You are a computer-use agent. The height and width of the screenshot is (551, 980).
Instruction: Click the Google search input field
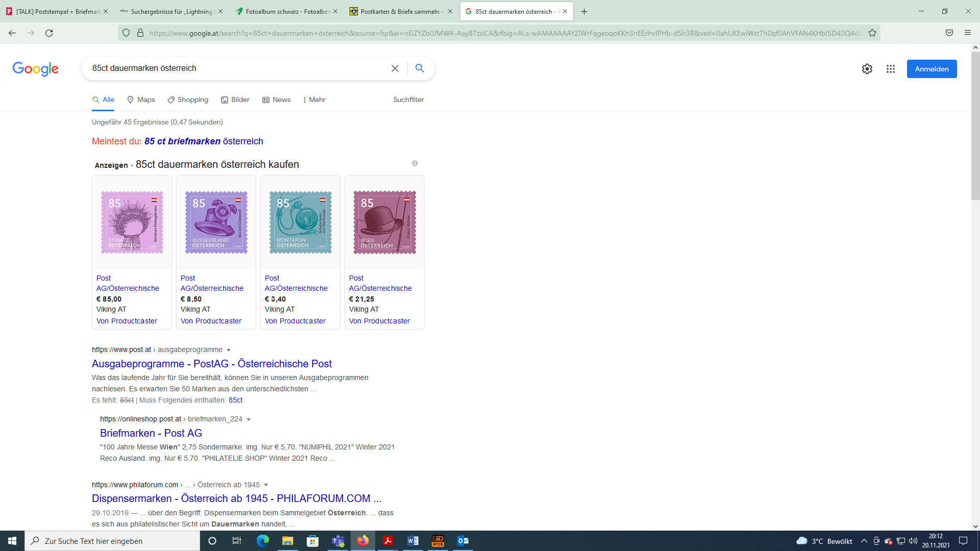point(237,68)
